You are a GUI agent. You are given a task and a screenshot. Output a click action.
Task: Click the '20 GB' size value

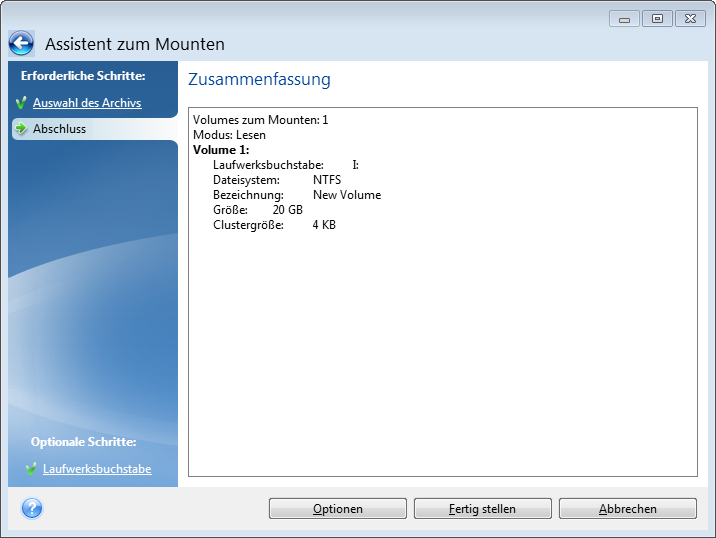pos(288,210)
